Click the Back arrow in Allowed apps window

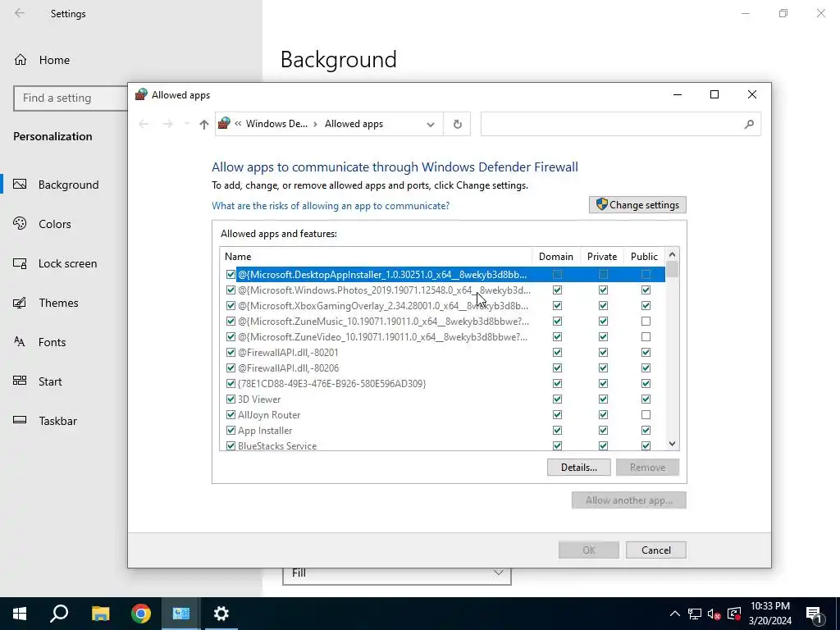[x=144, y=125]
